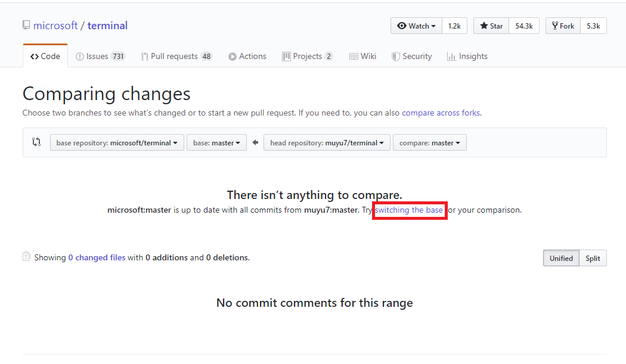Click the file diff icon beside Showing
This screenshot has width=626, height=364.
(26, 257)
